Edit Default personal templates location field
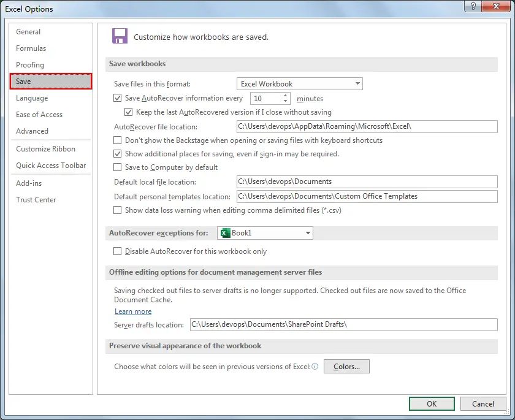This screenshot has height=420, width=515. [x=367, y=196]
